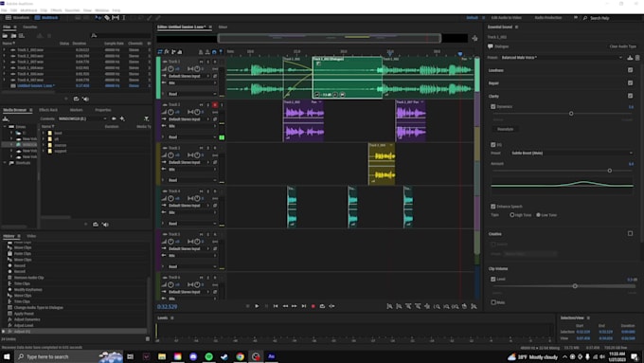Toggle EQ view in editor toolbar
644x363 pixels.
(x=180, y=52)
